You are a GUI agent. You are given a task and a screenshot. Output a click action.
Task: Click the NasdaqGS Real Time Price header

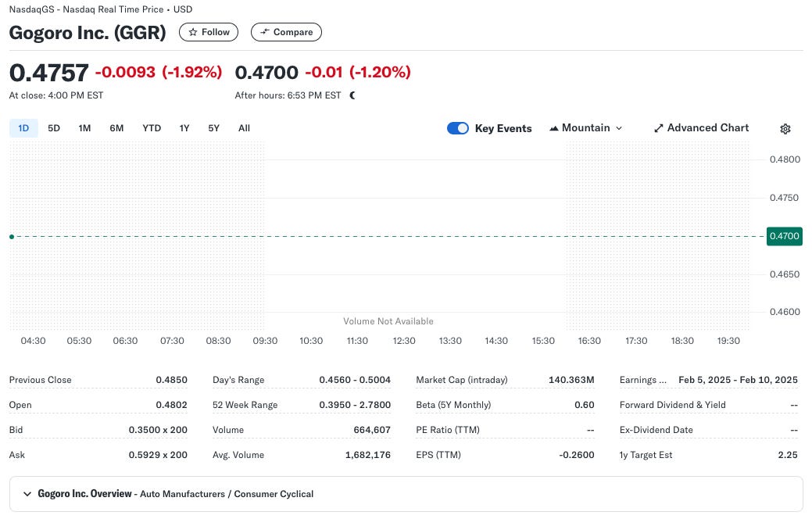point(101,9)
